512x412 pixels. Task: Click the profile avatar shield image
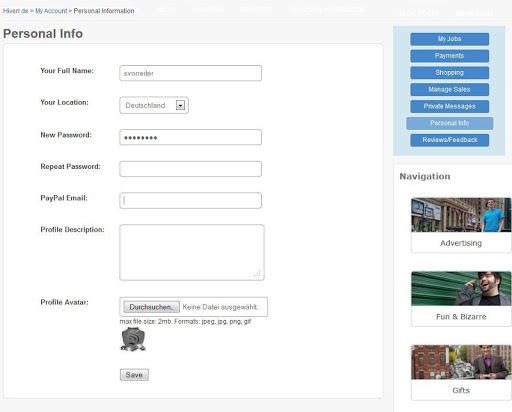point(133,339)
